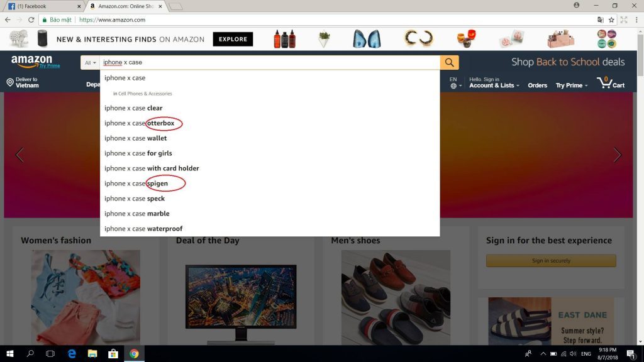Viewport: 644px width, 362px height.
Task: Show hidden tray icons chevron
Action: coord(543,353)
